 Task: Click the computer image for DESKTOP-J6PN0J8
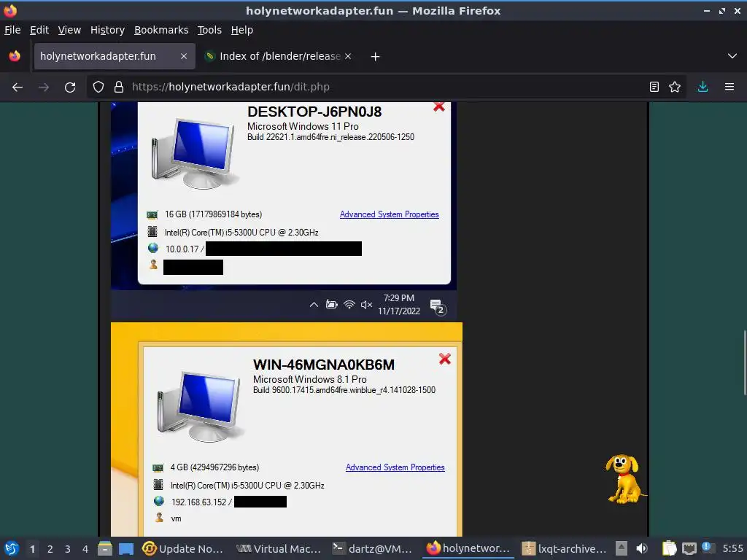tap(194, 153)
